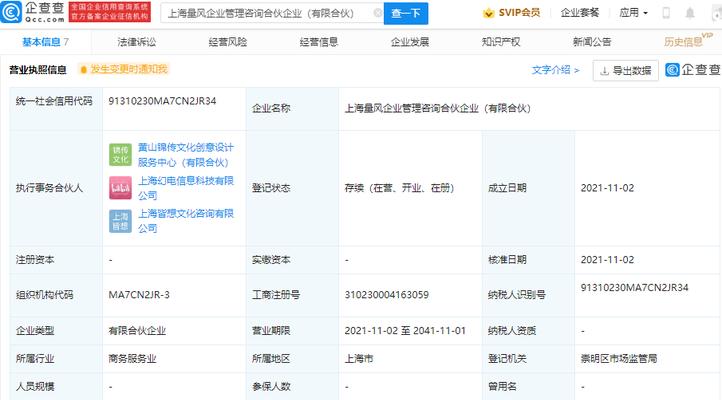Click the export download icon
Image resolution: width=722 pixels, height=400 pixels.
pos(604,70)
